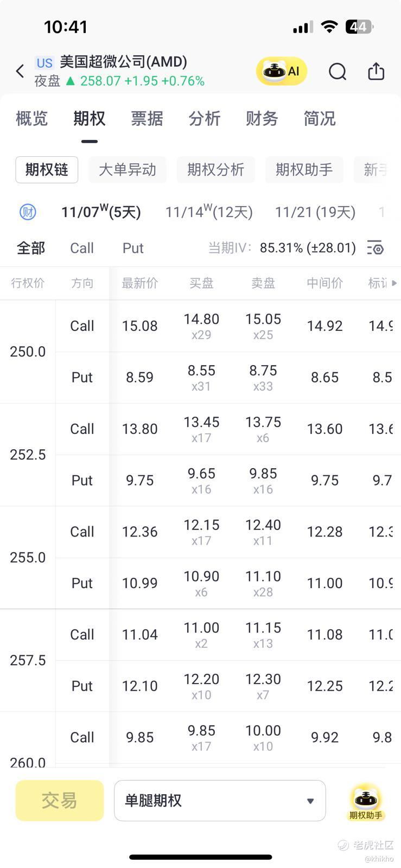Tap the search magnifier icon

(337, 72)
